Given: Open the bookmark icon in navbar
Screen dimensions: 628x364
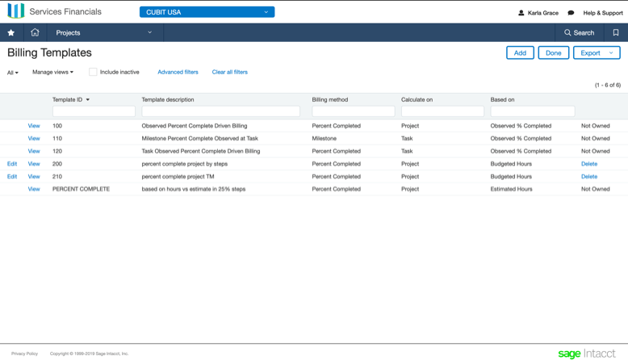Looking at the screenshot, I should (616, 33).
